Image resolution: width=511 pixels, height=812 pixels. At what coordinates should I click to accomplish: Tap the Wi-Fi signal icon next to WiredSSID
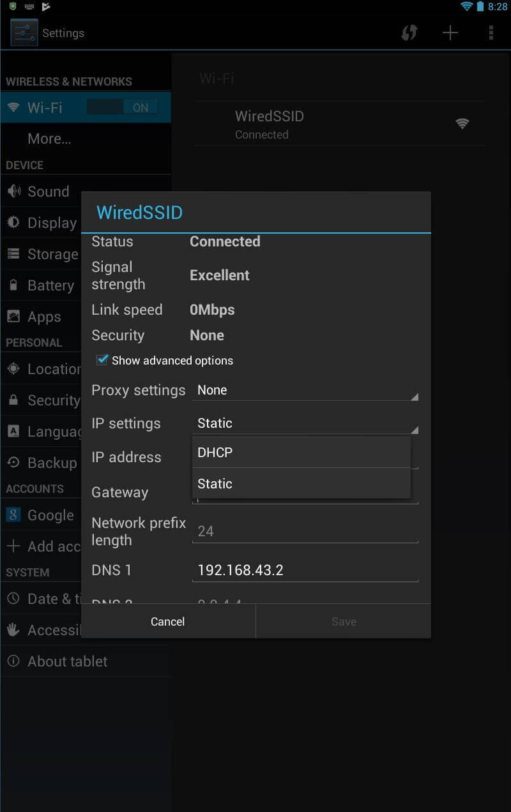(462, 124)
